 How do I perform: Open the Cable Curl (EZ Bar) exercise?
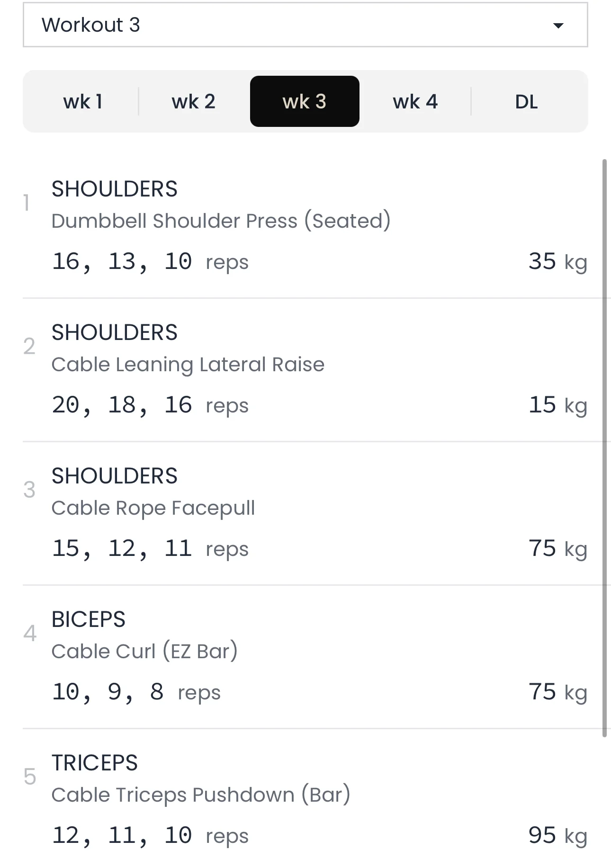144,652
